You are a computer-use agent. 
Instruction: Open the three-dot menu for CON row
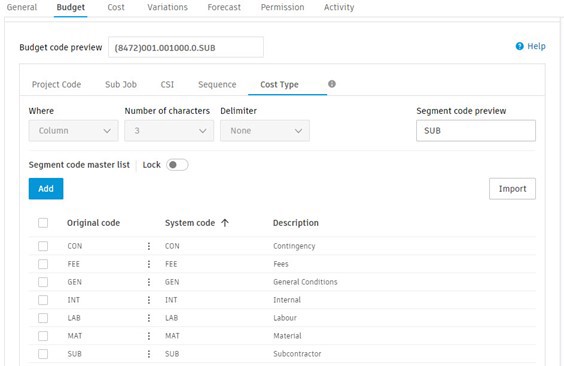pyautogui.click(x=149, y=246)
